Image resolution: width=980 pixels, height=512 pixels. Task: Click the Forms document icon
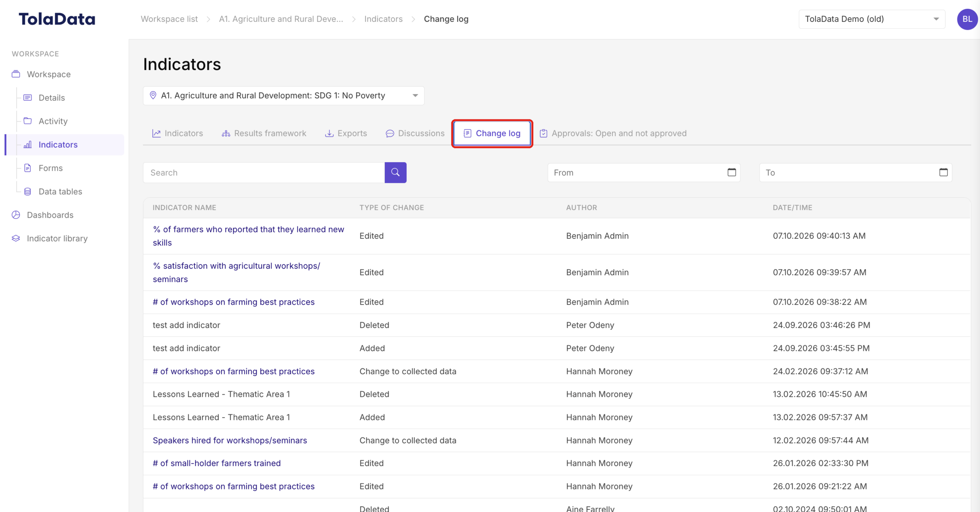coord(28,168)
